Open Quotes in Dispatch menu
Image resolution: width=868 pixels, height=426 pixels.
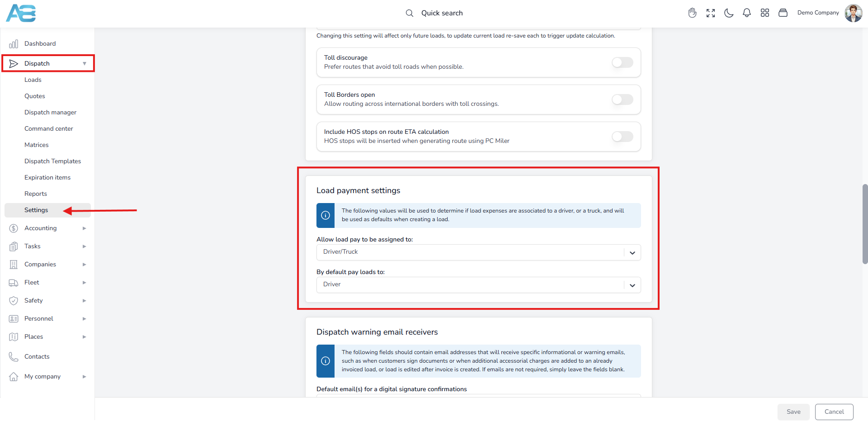[x=35, y=96]
